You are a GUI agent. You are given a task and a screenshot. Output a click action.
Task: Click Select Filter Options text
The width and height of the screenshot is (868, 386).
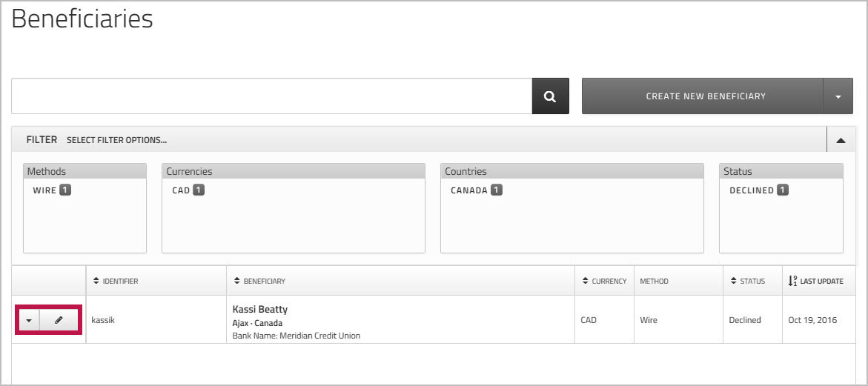pyautogui.click(x=116, y=139)
